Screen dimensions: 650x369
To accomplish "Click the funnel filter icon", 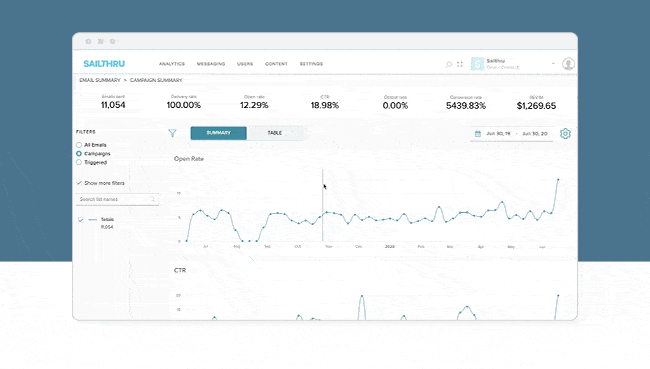I will 172,133.
